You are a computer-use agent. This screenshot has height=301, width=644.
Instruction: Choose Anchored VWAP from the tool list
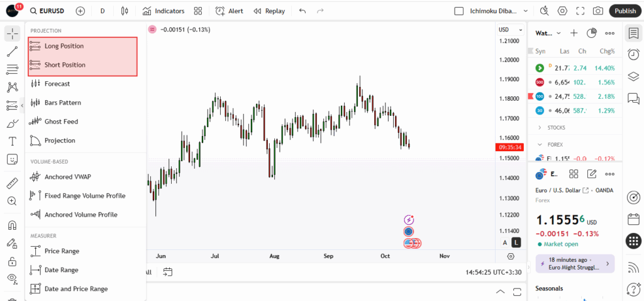pyautogui.click(x=67, y=177)
